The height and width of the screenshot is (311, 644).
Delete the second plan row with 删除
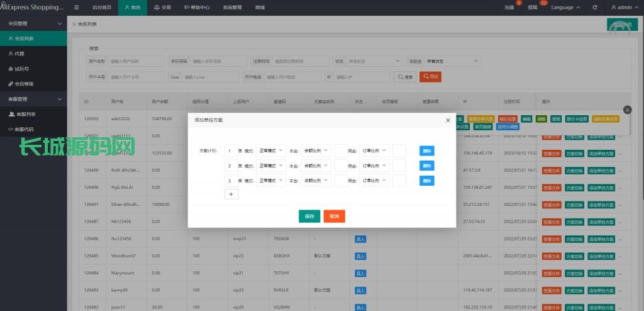[427, 166]
